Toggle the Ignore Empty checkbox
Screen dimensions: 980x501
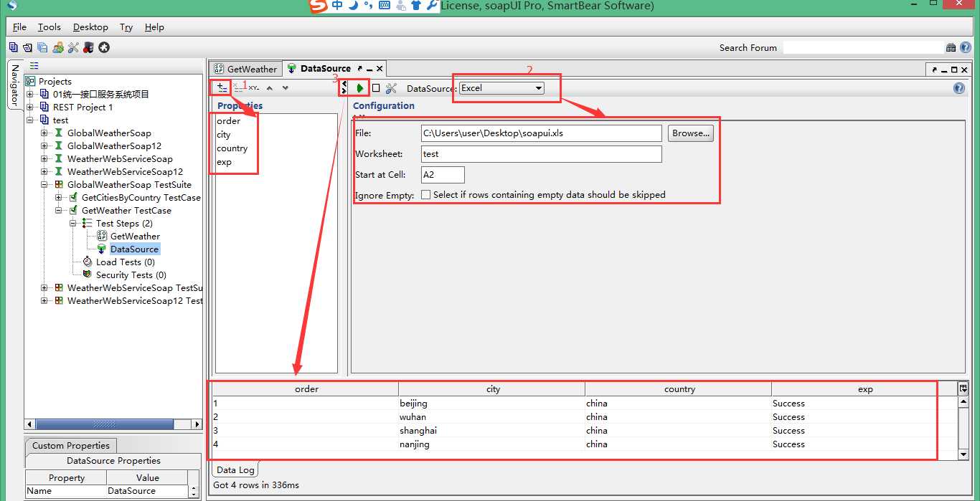426,195
